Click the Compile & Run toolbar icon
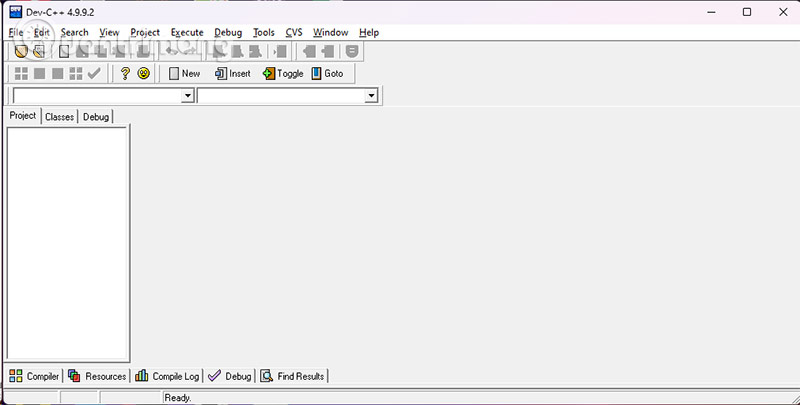 point(58,73)
